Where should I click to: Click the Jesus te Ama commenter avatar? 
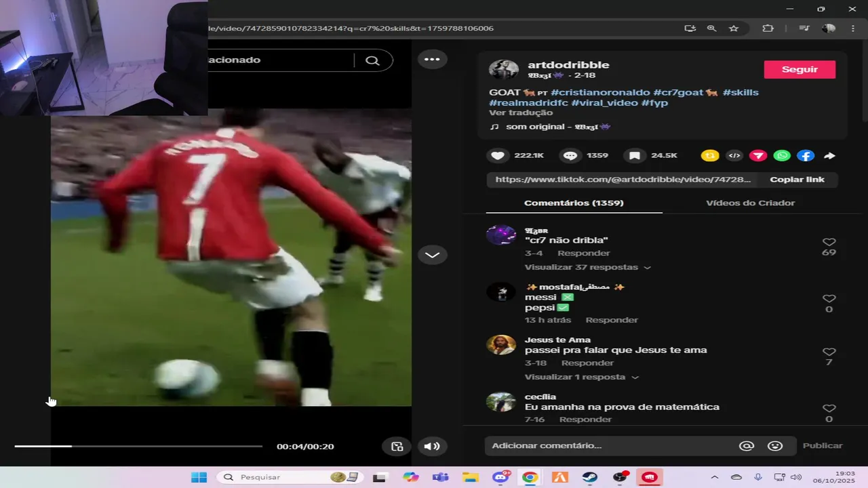(501, 345)
